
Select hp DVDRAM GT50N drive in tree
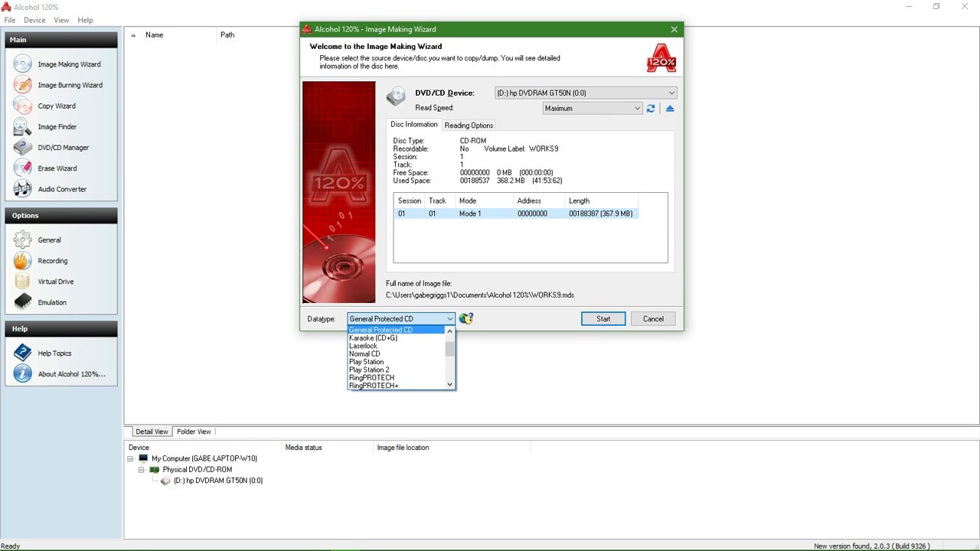[218, 481]
